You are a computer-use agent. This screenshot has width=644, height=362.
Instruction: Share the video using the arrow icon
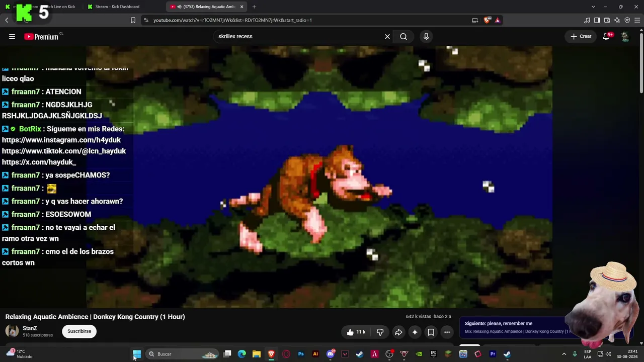pyautogui.click(x=398, y=332)
